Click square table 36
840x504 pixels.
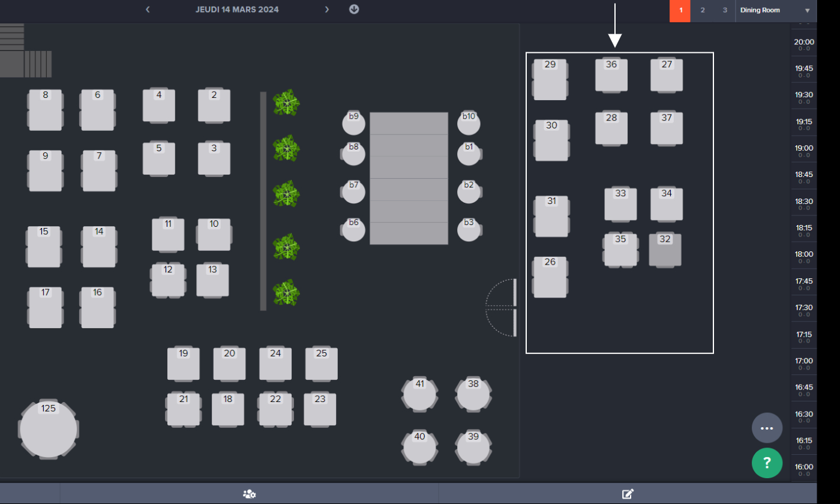pos(611,76)
